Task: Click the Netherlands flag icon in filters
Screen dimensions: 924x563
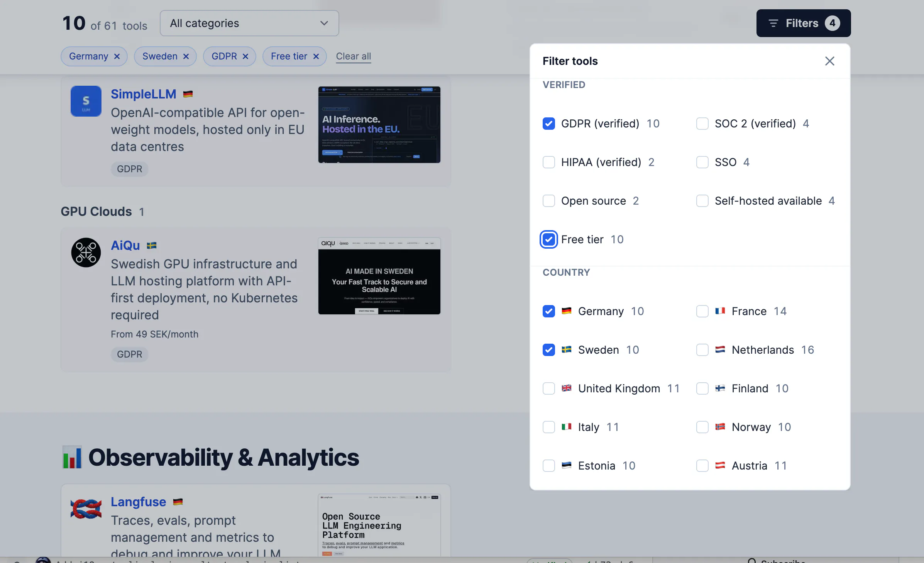Action: (x=720, y=349)
